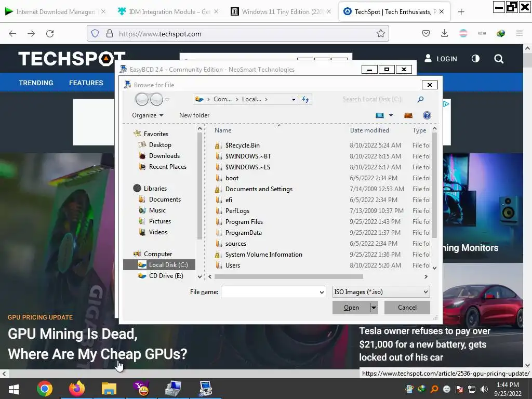The image size is (532, 399).
Task: Click the Cancel button
Action: [x=407, y=308]
